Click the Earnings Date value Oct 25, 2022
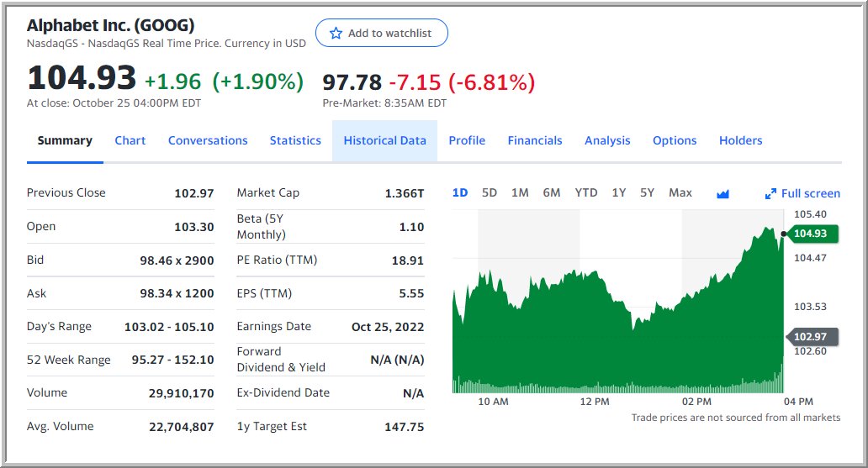The image size is (868, 468). tap(388, 327)
